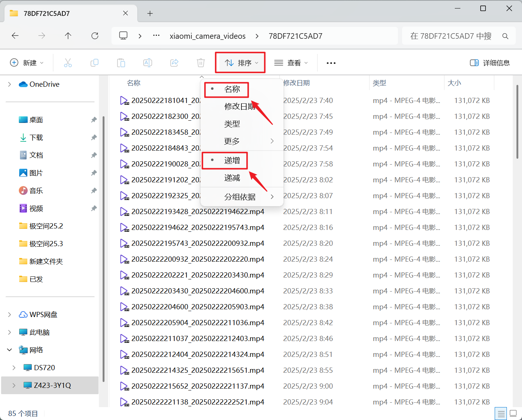
Task: Close the 78DF721C5AD7 tab
Action: coord(126,13)
